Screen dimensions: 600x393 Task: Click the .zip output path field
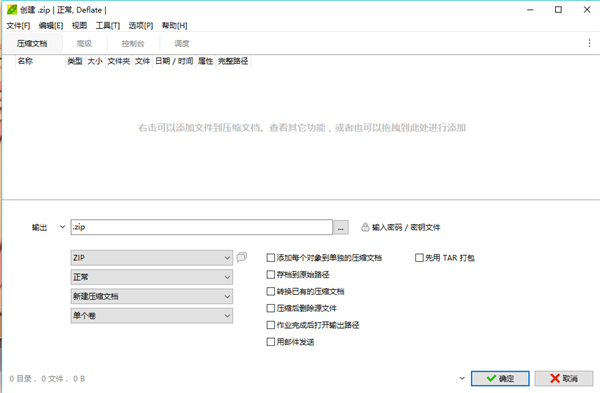(x=202, y=227)
